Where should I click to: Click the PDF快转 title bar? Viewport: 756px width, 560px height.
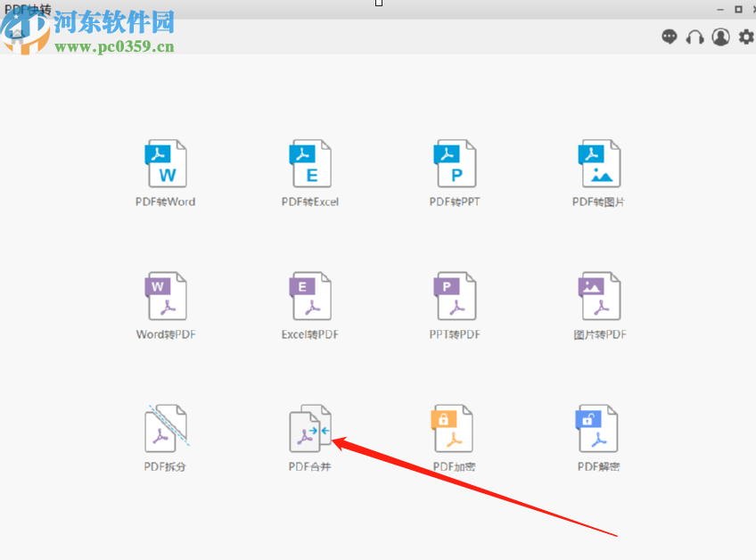tap(26, 8)
